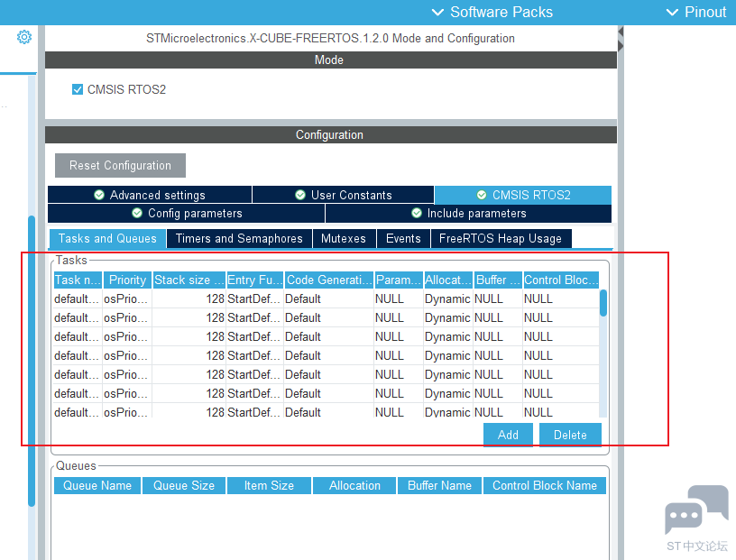Viewport: 736px width, 560px height.
Task: Click the second row's Default code generation cell
Action: 329,317
